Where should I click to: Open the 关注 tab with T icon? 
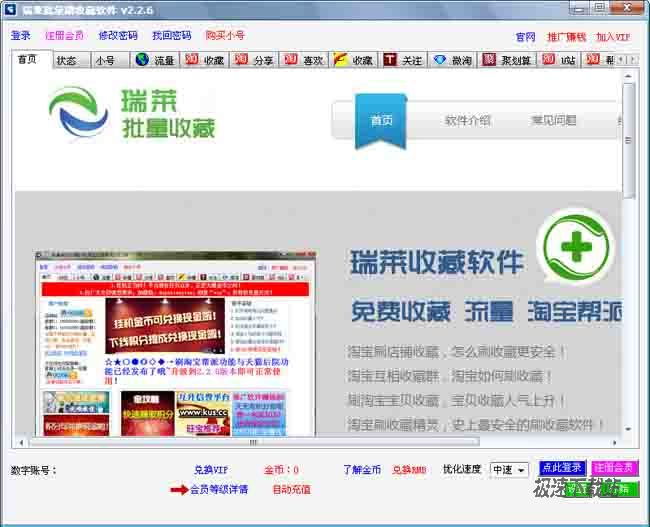tap(402, 60)
